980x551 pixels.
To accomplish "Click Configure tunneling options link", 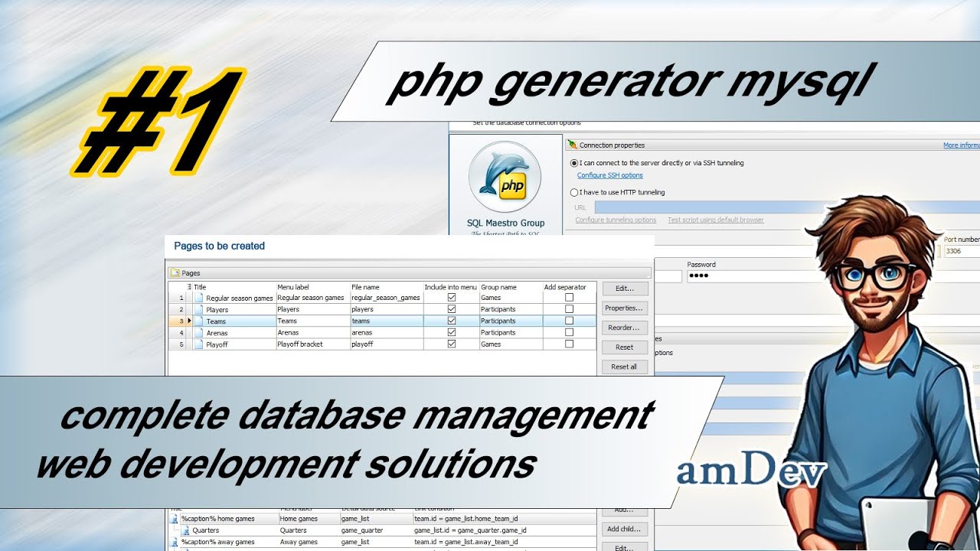I will point(616,220).
